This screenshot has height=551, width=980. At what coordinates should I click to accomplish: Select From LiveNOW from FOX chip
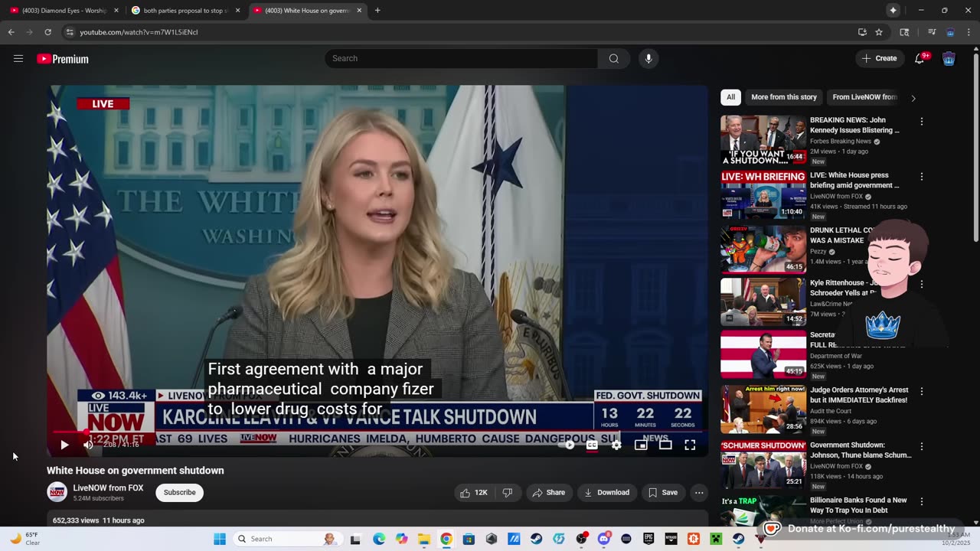[x=864, y=97]
